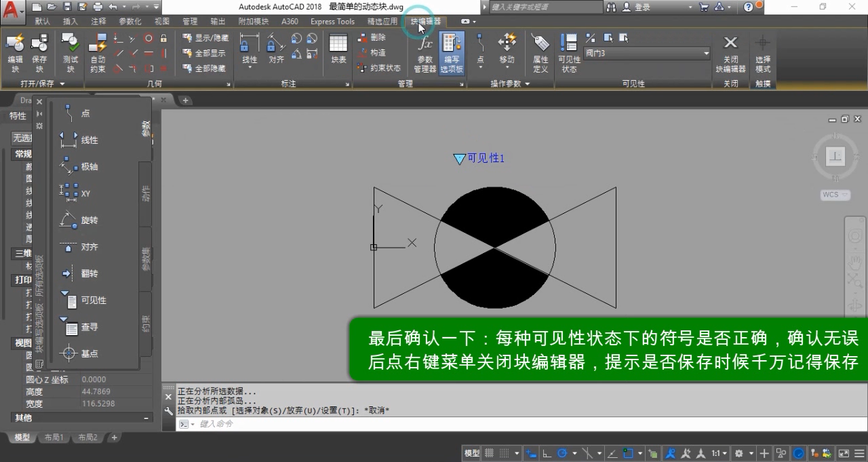Open the Point (点) parameter dropdown arrow
Screen dimensions: 868x462
coord(480,68)
